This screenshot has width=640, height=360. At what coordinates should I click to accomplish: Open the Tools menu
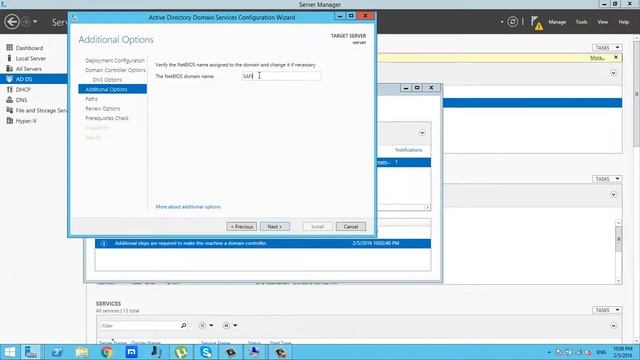[581, 22]
